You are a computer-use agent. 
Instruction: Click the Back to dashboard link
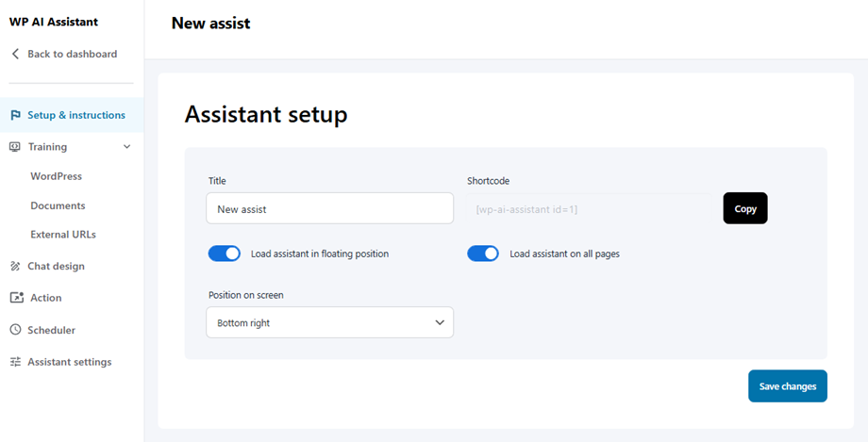click(x=72, y=54)
